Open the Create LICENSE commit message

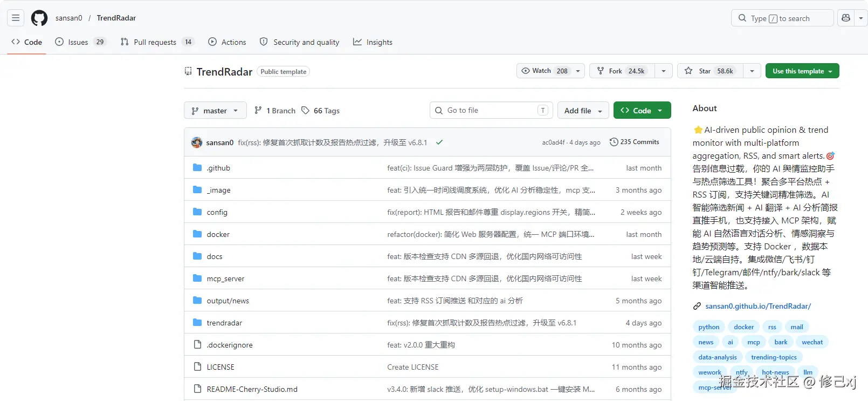[413, 367]
